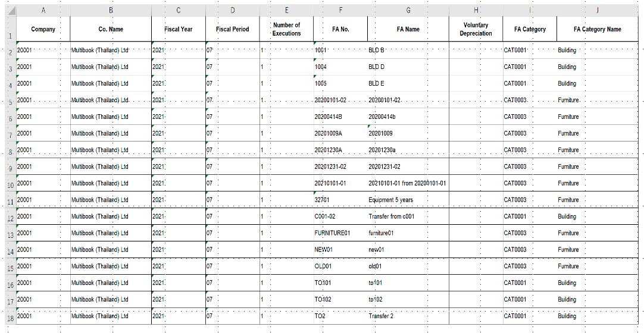This screenshot has height=336, width=644.
Task: Select column B header
Action: [x=111, y=10]
